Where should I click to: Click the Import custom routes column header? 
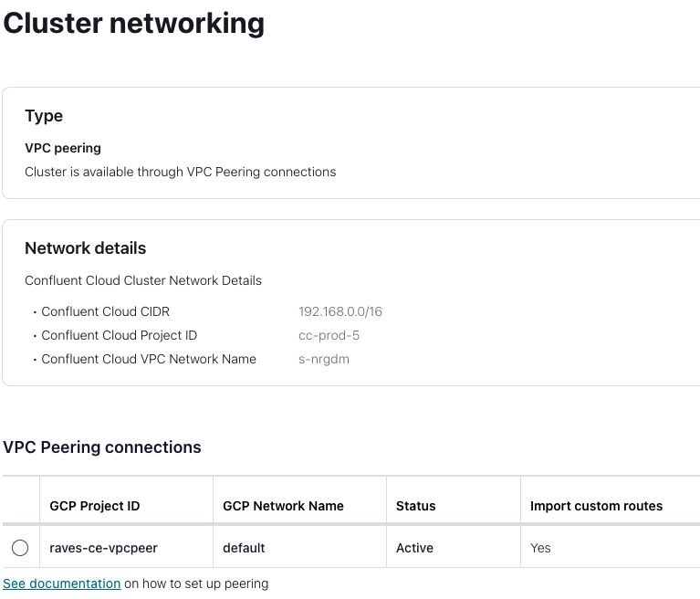[x=596, y=506]
